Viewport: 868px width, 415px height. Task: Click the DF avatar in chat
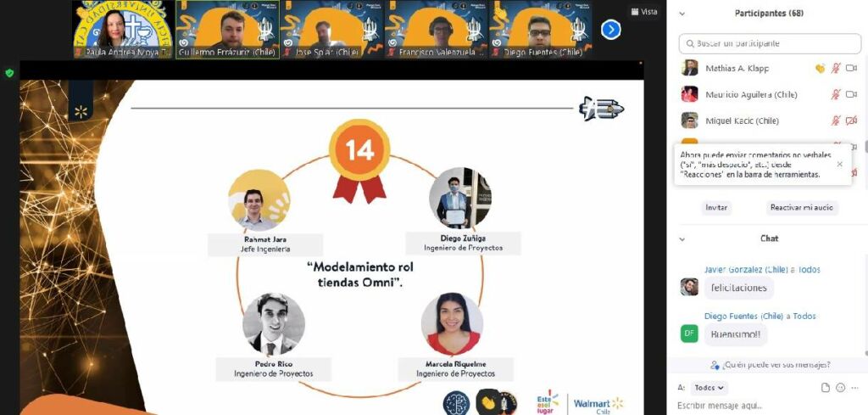click(689, 333)
